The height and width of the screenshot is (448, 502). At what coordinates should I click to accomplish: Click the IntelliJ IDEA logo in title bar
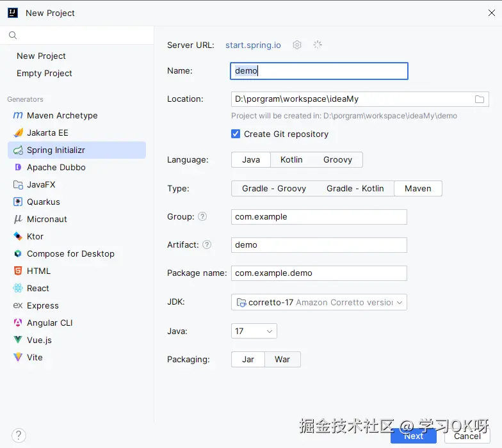click(x=13, y=13)
